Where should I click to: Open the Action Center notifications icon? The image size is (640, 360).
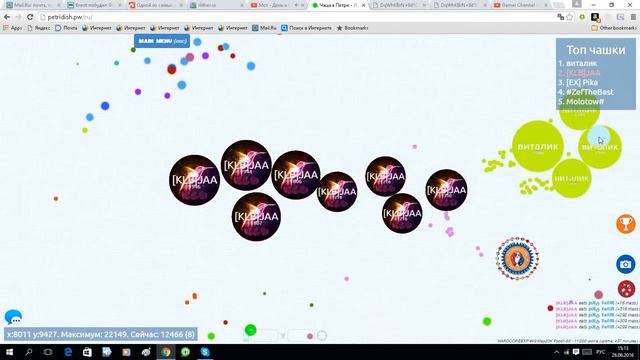point(576,352)
